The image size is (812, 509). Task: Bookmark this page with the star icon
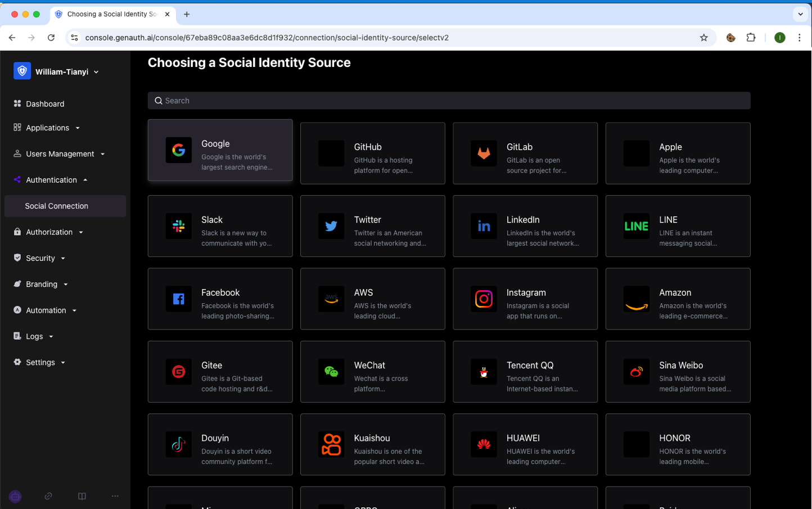coord(703,38)
